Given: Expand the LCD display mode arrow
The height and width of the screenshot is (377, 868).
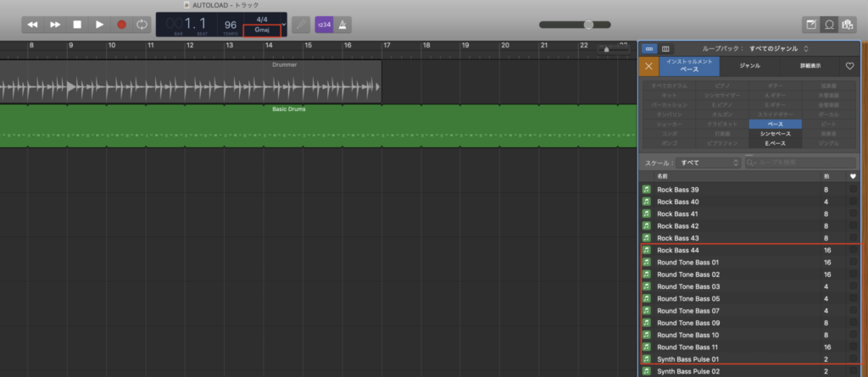Looking at the screenshot, I should [284, 25].
